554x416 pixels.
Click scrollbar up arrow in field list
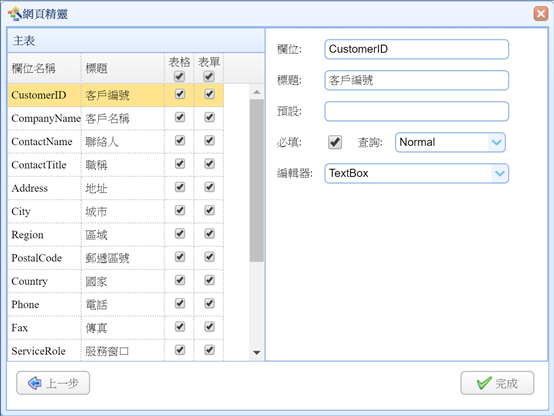coord(257,92)
